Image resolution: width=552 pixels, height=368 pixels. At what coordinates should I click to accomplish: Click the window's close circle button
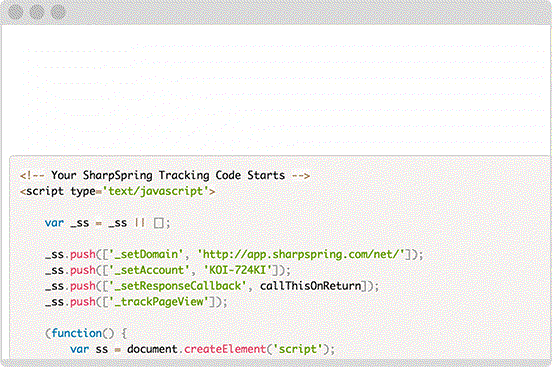(16, 12)
